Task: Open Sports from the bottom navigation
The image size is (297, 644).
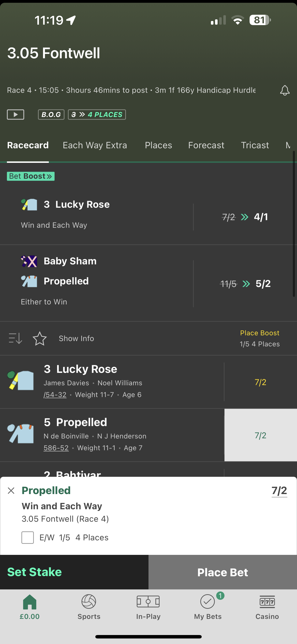Action: 89,606
